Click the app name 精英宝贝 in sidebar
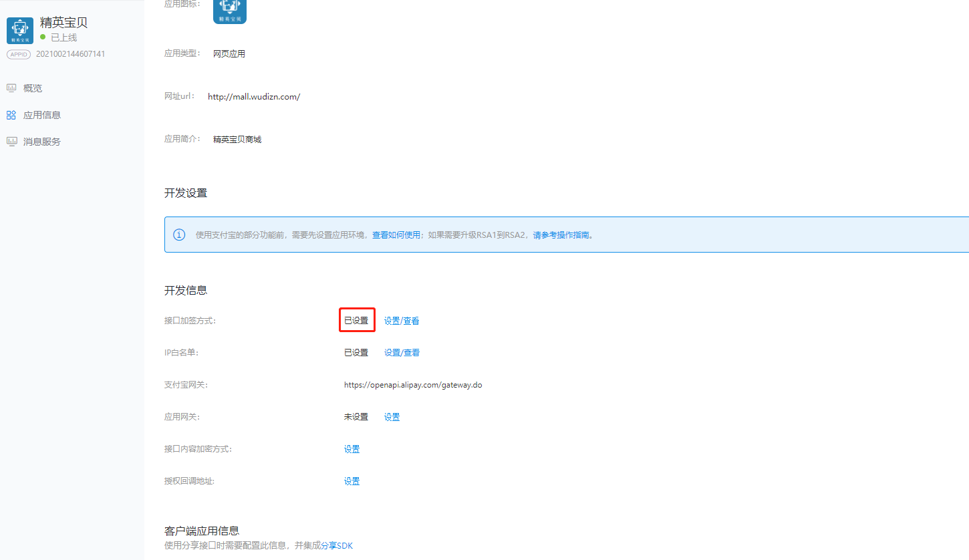 (x=64, y=23)
